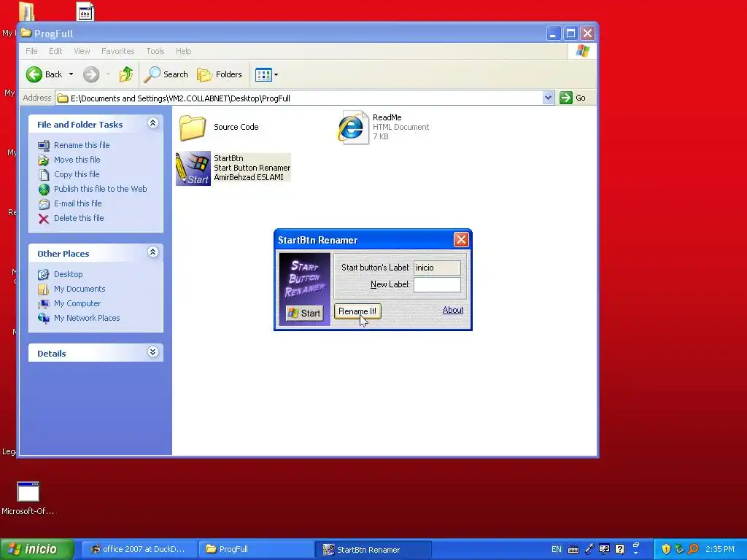This screenshot has height=560, width=747.
Task: Switch to ProgFull taskbar button
Action: pyautogui.click(x=255, y=549)
